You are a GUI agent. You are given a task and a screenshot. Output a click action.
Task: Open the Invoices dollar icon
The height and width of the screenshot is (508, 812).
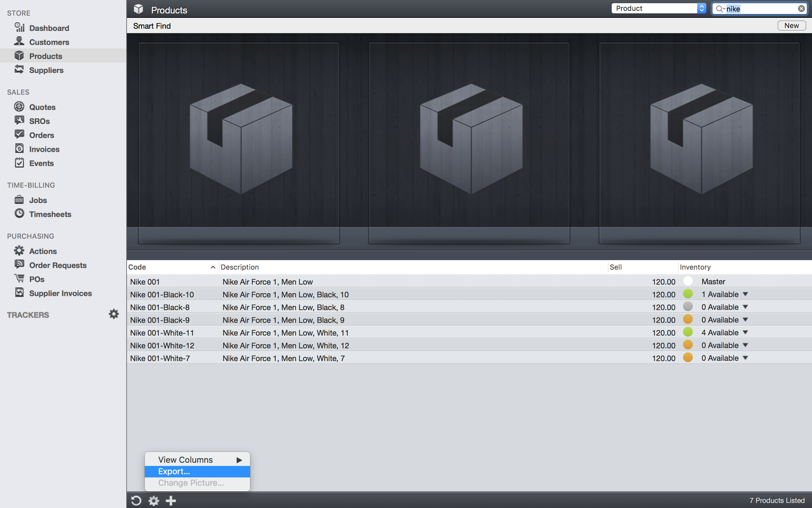19,149
